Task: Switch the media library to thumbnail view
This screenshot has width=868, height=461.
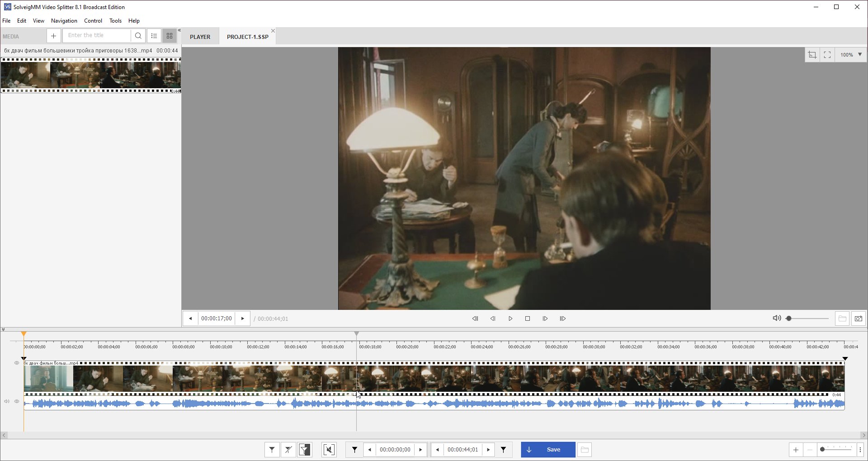Action: (x=170, y=36)
